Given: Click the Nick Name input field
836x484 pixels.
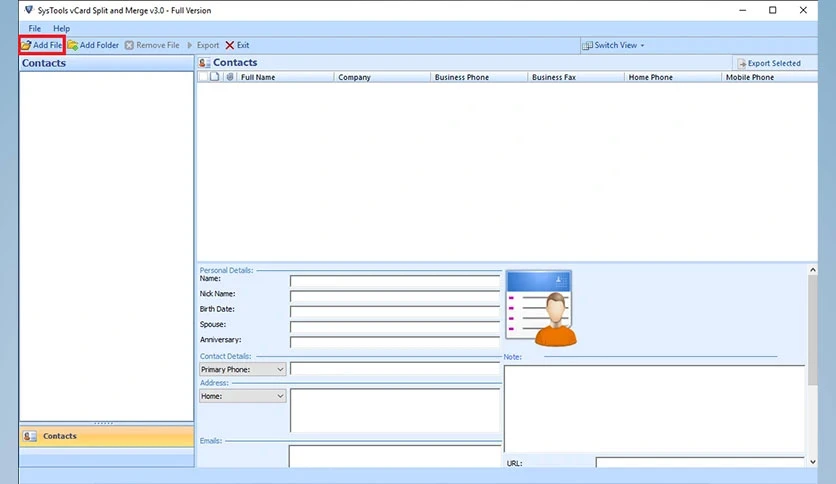Looking at the screenshot, I should (395, 296).
